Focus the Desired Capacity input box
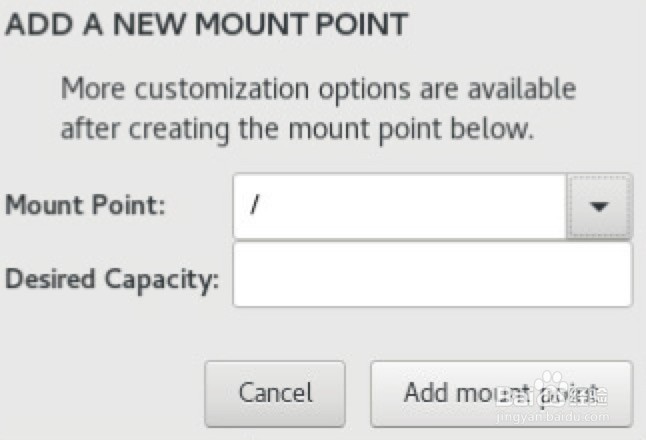 [432, 275]
